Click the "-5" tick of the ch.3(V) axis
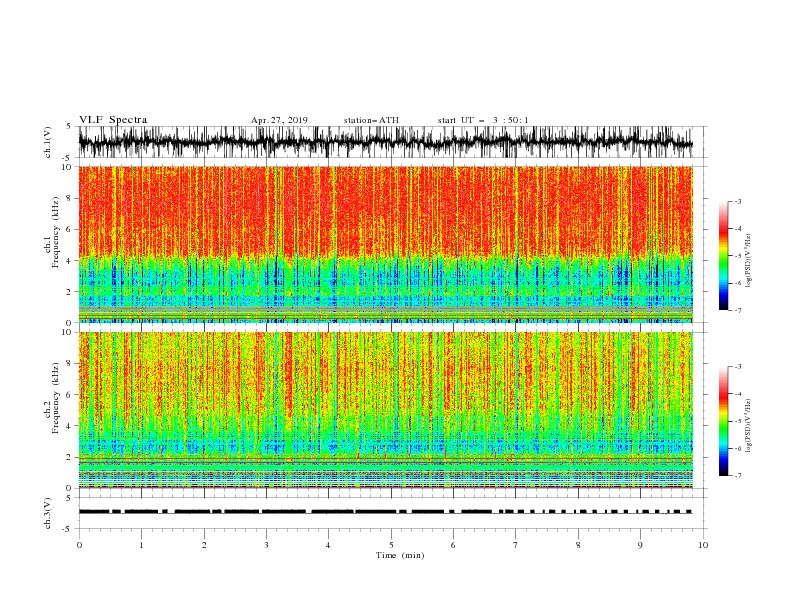The image size is (792, 612). pyautogui.click(x=68, y=529)
